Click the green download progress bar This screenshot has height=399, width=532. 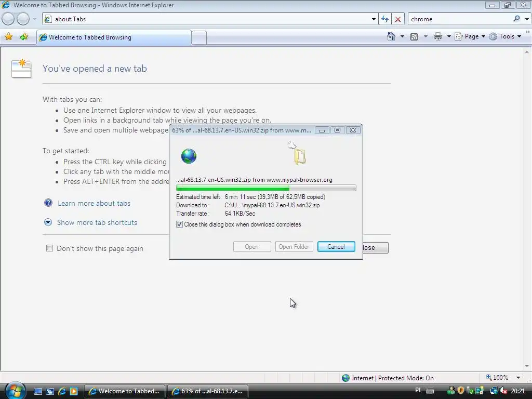coord(266,188)
